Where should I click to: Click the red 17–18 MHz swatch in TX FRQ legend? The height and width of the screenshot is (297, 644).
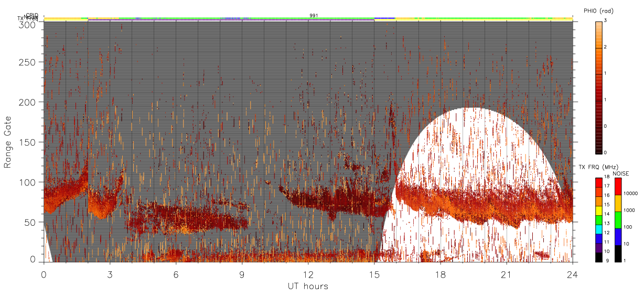coord(599,182)
